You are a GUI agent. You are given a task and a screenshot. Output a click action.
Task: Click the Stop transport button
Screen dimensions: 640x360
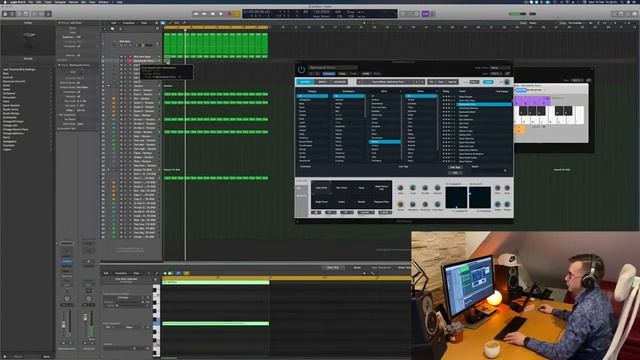point(212,14)
